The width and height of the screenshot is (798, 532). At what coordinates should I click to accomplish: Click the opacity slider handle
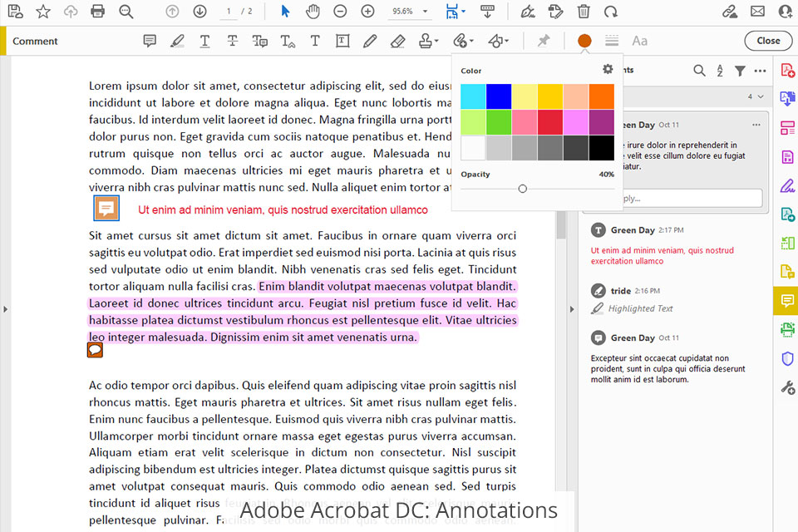[522, 189]
